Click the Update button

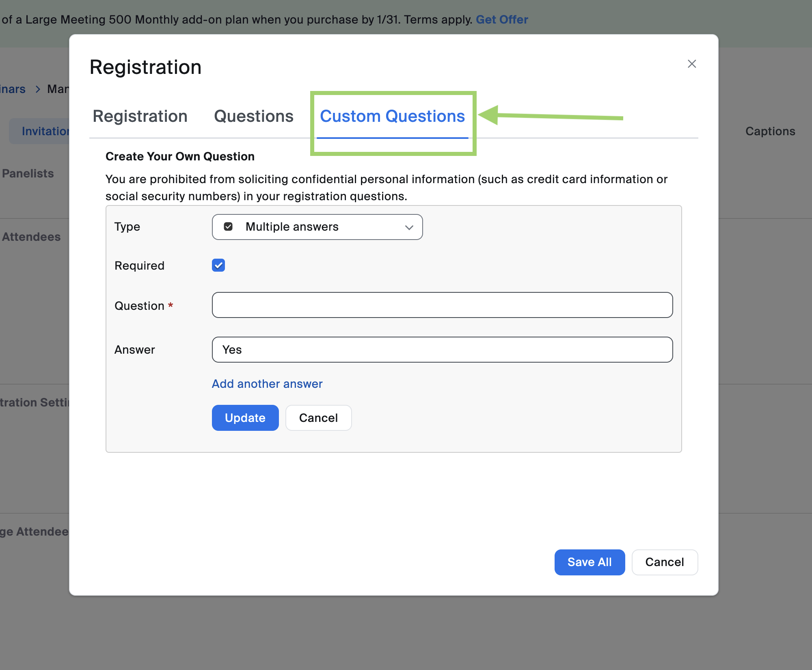point(245,418)
